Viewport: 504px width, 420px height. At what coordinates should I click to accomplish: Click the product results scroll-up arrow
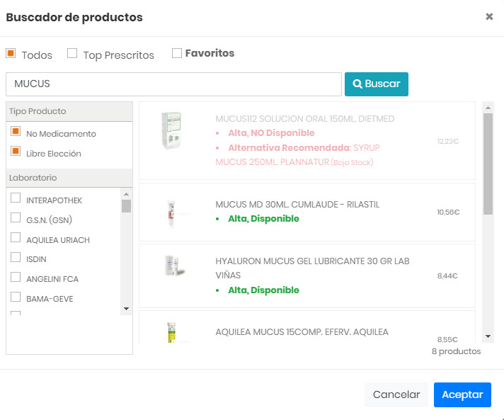point(488,108)
